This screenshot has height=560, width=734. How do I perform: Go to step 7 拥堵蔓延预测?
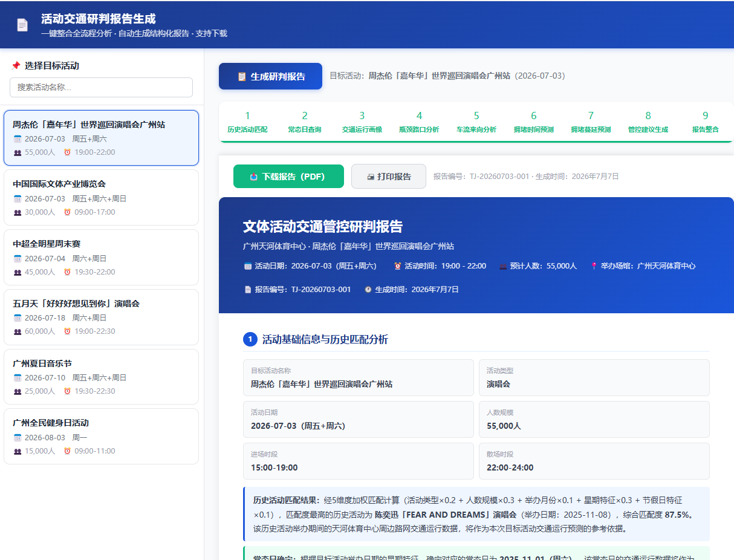tap(591, 122)
